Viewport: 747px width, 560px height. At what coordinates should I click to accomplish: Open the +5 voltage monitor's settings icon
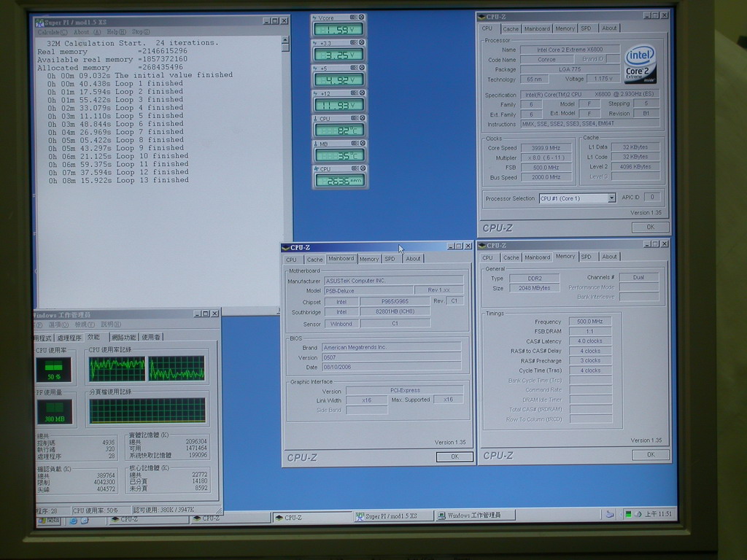(x=354, y=68)
